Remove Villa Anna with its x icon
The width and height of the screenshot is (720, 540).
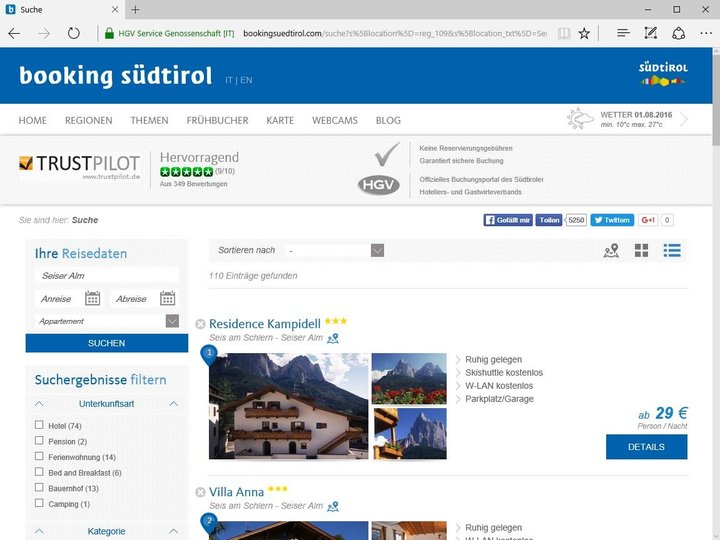coord(200,492)
